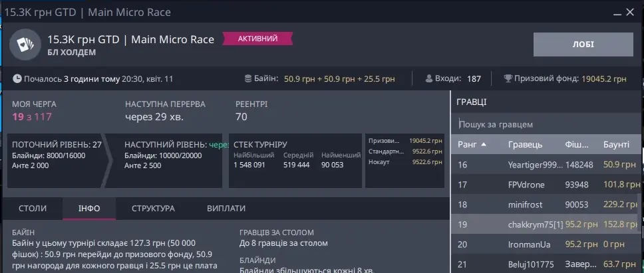The image size is (644, 273).
Task: Open the СТРУКТУРА tab
Action: click(x=153, y=208)
